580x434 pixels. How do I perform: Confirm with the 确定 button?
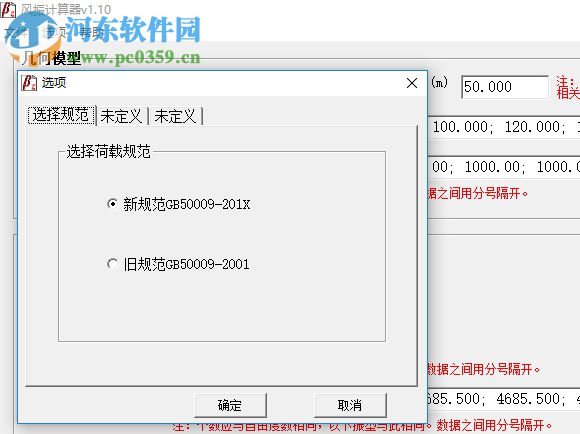tap(230, 405)
